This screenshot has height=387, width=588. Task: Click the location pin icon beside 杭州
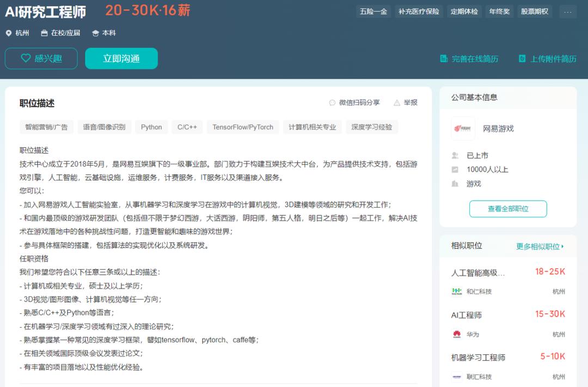pos(9,33)
